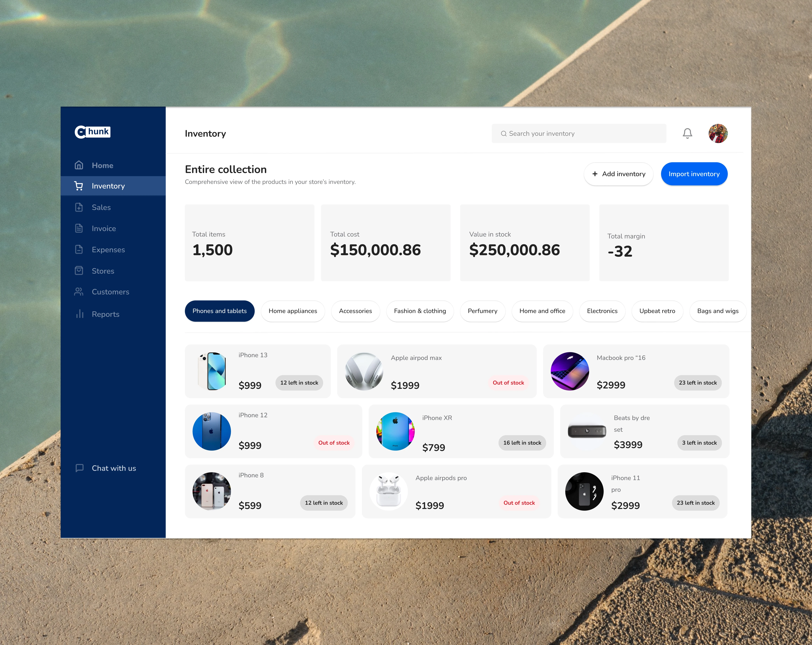Click the Expenses sidebar icon
This screenshot has width=812, height=645.
[79, 249]
